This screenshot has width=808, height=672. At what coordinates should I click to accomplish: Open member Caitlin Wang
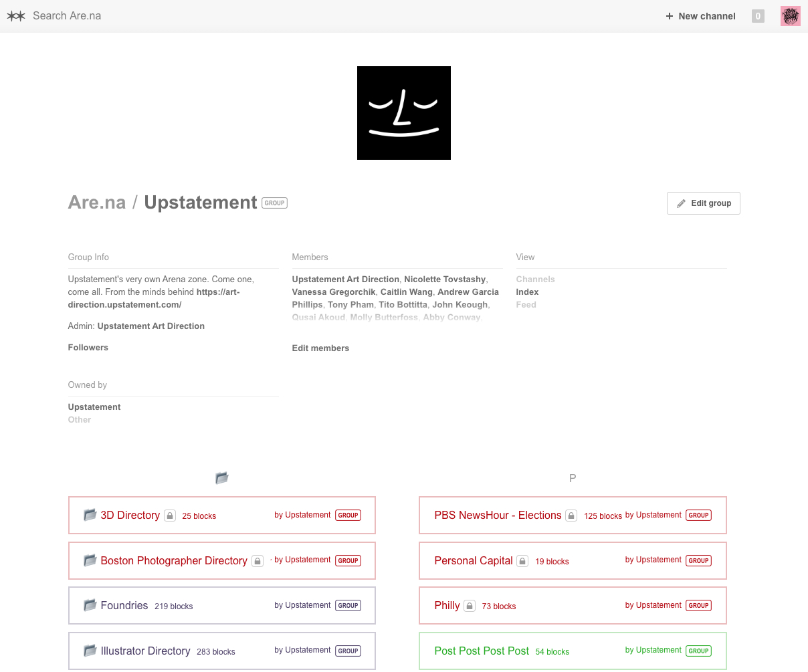coord(407,292)
